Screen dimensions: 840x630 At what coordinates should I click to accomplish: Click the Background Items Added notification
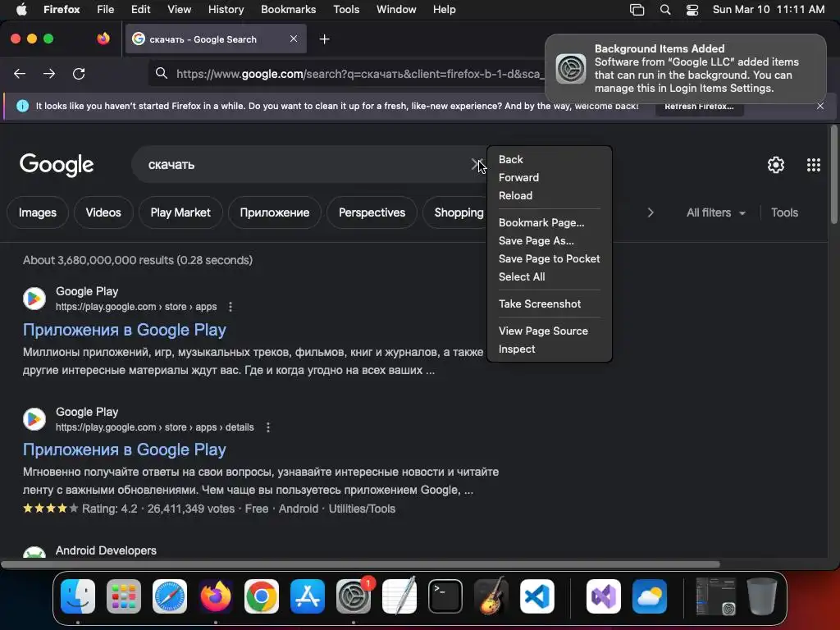685,69
